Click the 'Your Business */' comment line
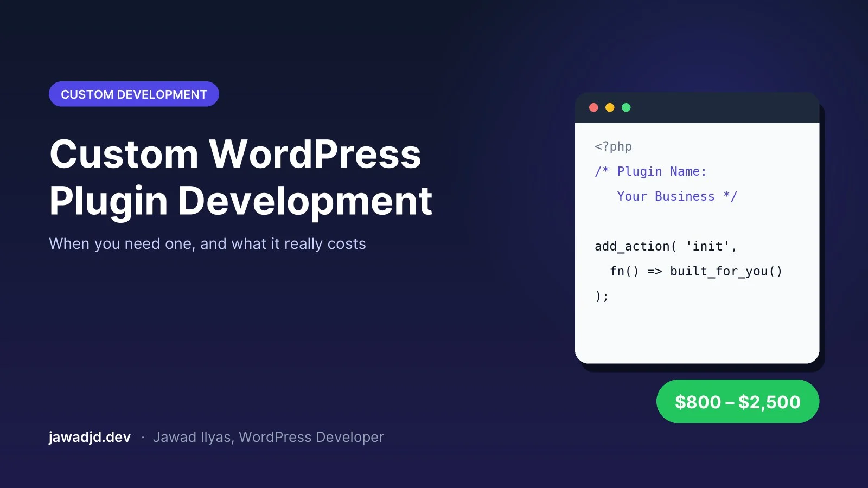The width and height of the screenshot is (868, 488). 677,196
